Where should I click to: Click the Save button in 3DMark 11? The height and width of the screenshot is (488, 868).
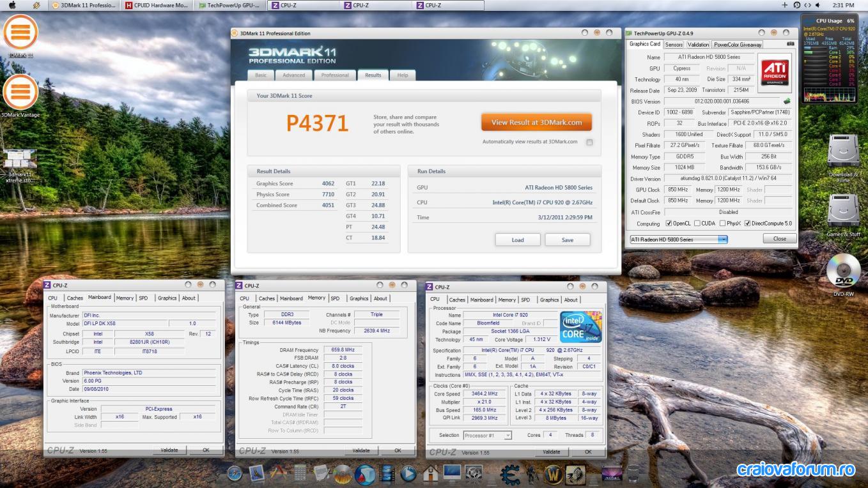pyautogui.click(x=568, y=240)
